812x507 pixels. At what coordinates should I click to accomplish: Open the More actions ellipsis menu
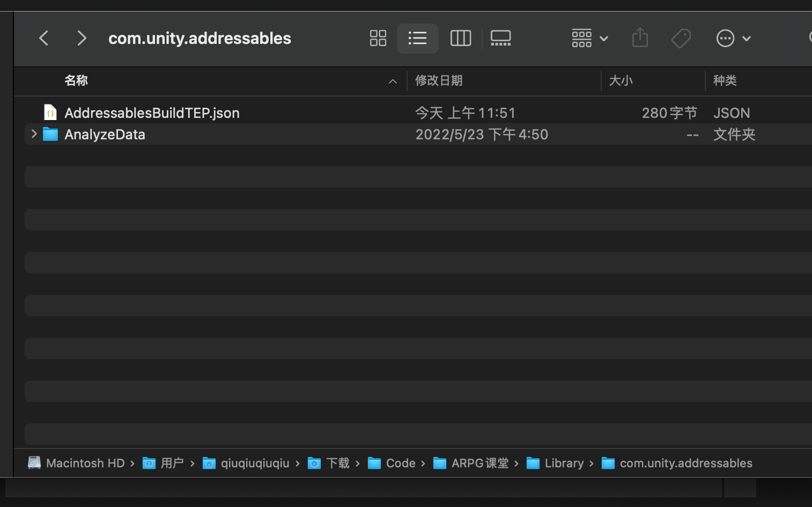pos(733,39)
